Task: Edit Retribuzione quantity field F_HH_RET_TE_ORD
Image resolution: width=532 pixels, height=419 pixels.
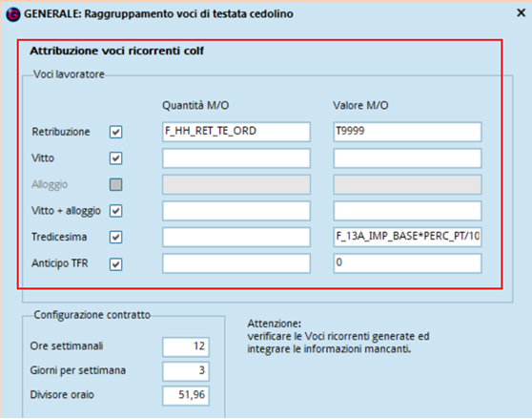Action: (x=236, y=132)
